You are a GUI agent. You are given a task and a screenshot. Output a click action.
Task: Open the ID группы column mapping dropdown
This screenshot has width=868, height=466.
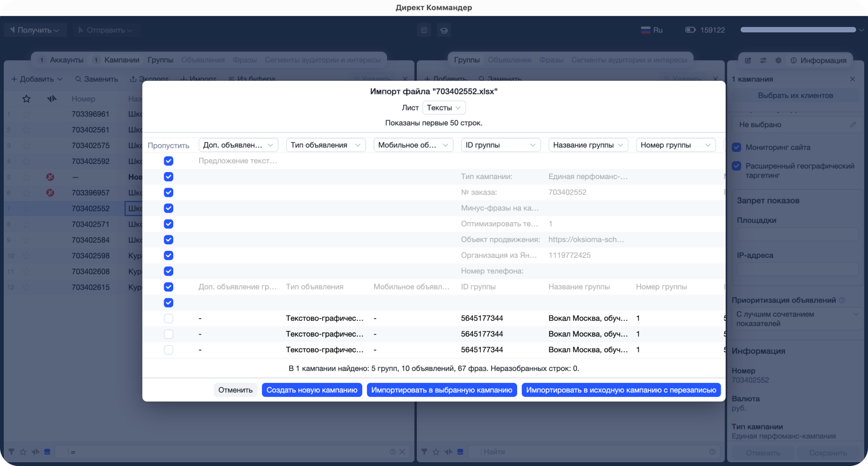pos(501,145)
